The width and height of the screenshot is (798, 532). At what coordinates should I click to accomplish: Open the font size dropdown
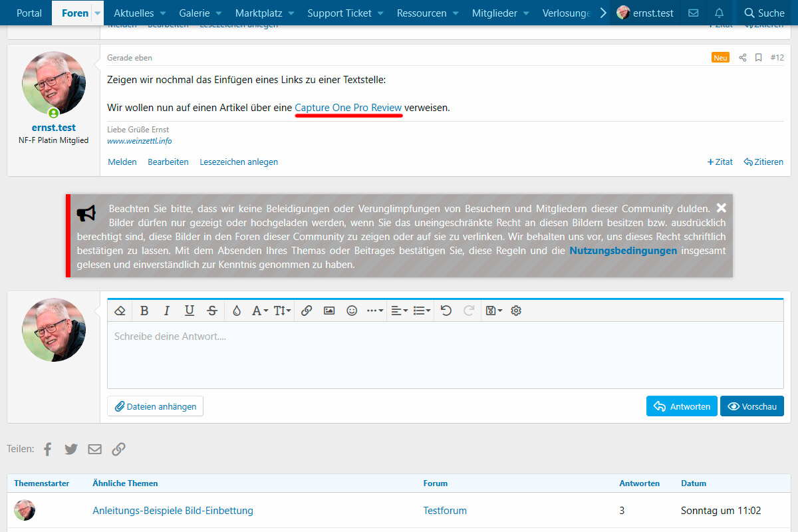282,311
